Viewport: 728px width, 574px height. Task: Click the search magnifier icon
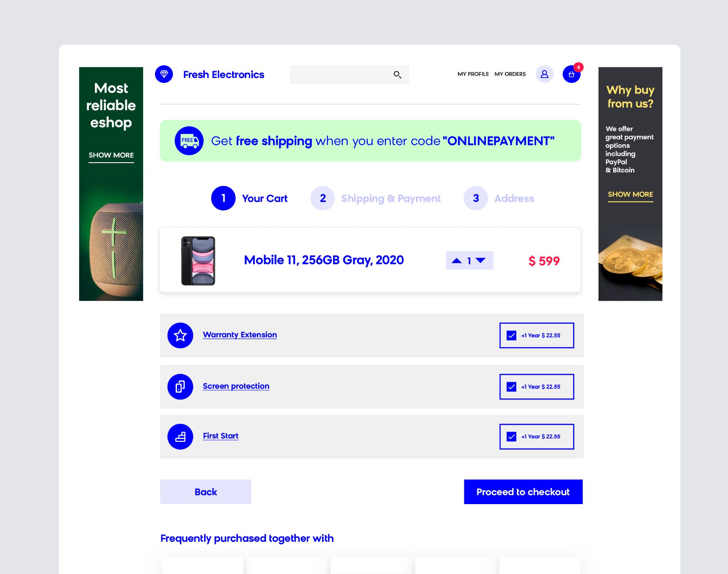click(397, 75)
